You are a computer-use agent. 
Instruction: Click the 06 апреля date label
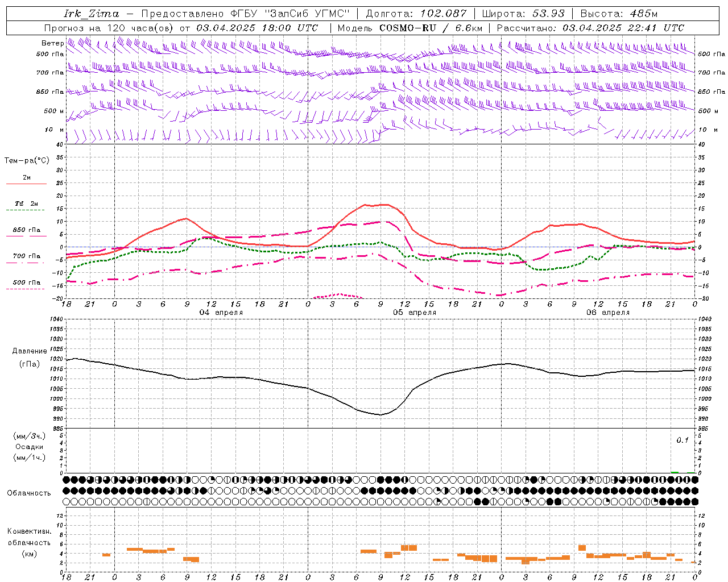point(608,313)
